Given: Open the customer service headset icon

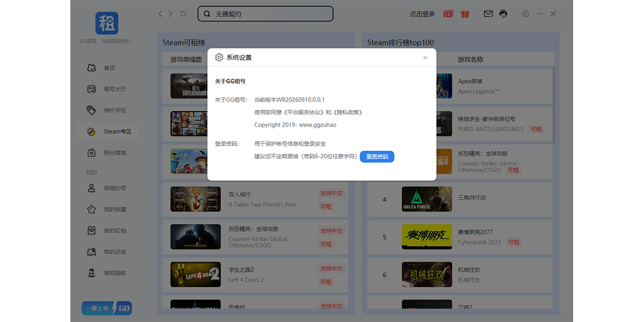Looking at the screenshot, I should point(503,14).
